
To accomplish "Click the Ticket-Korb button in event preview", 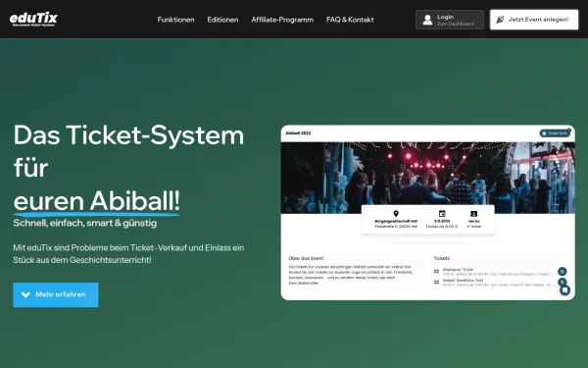I will pyautogui.click(x=555, y=133).
